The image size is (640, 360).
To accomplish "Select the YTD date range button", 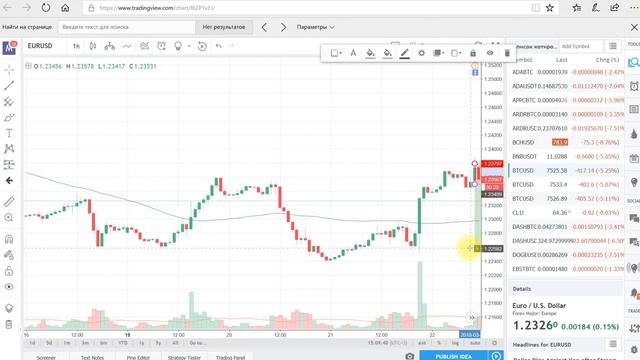I will click(123, 343).
